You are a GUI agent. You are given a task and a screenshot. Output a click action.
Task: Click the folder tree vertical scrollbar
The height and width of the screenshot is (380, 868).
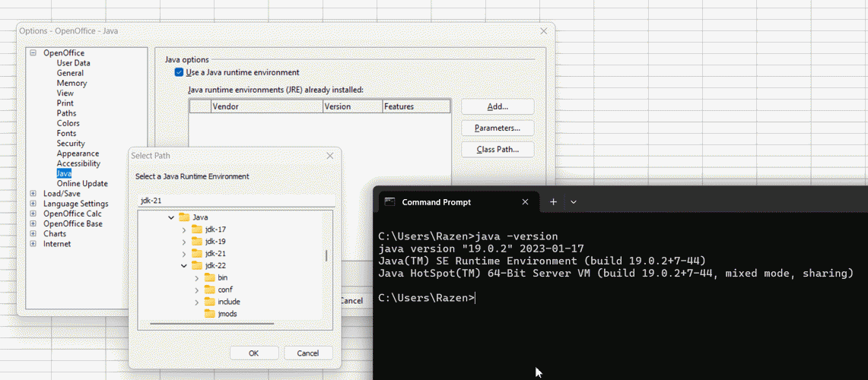(x=326, y=255)
